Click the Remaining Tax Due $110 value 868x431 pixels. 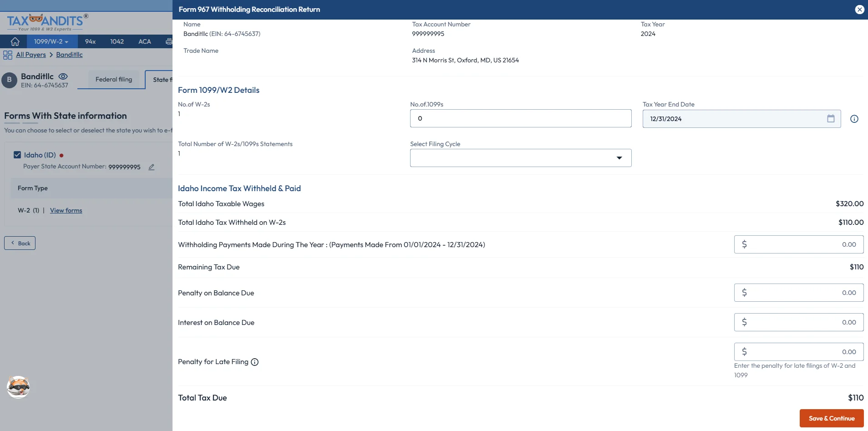tap(857, 267)
